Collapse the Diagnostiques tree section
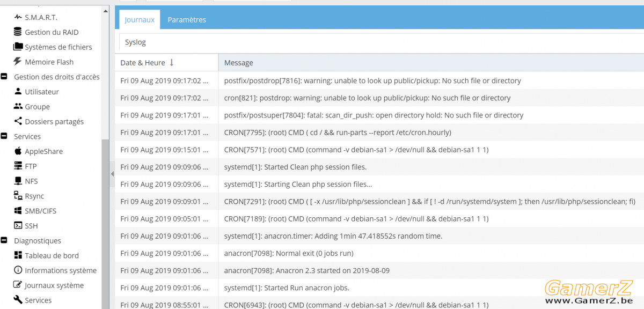The image size is (644, 309). pyautogui.click(x=4, y=241)
